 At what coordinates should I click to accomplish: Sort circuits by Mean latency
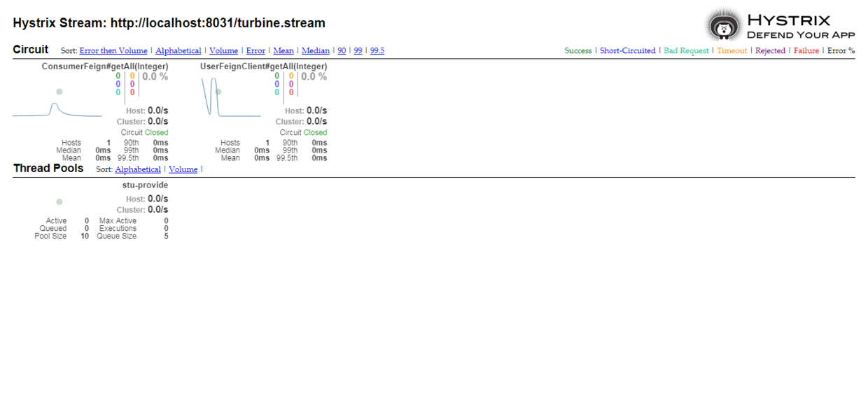click(283, 51)
